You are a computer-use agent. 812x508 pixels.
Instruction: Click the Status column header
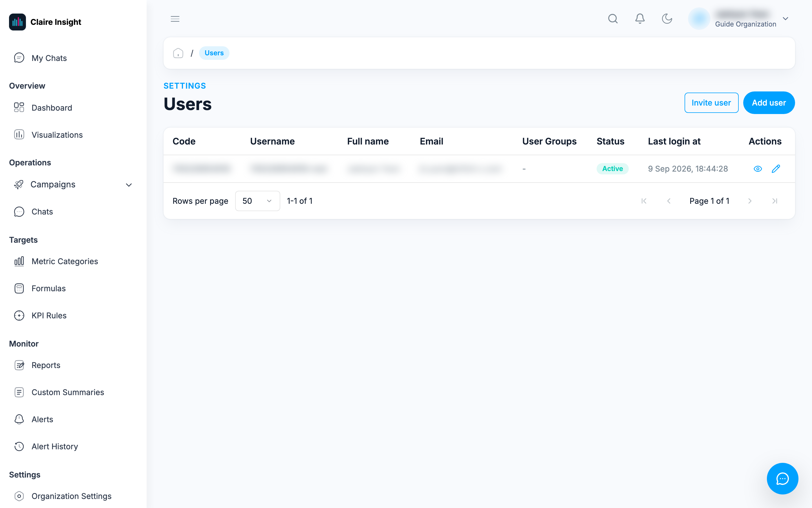pyautogui.click(x=610, y=141)
